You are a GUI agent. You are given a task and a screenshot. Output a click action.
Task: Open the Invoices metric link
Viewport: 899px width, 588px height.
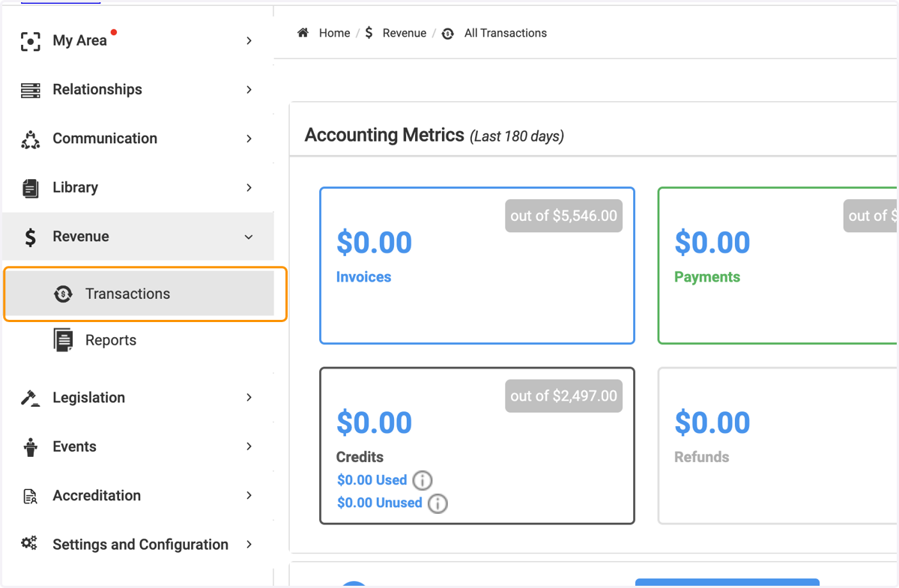pos(363,277)
